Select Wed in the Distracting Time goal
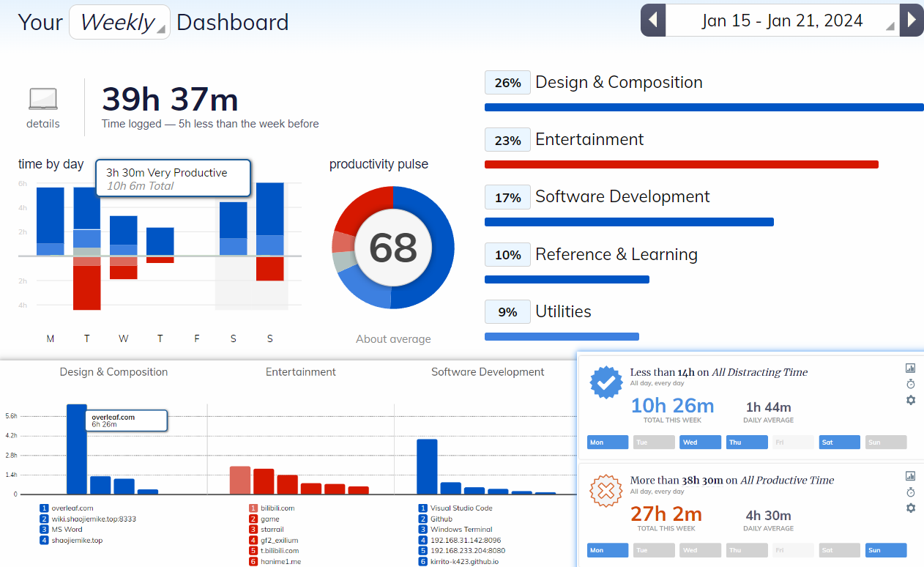This screenshot has height=567, width=924. [700, 442]
